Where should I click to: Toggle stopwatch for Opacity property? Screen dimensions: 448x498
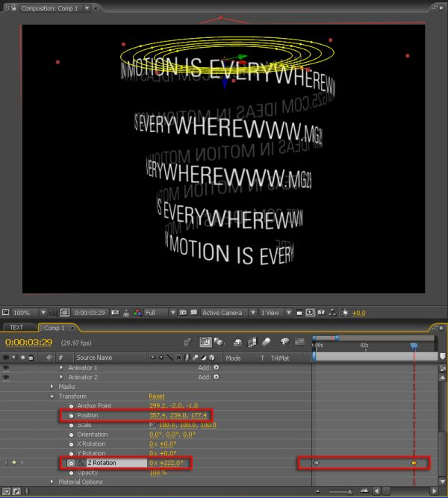point(71,473)
